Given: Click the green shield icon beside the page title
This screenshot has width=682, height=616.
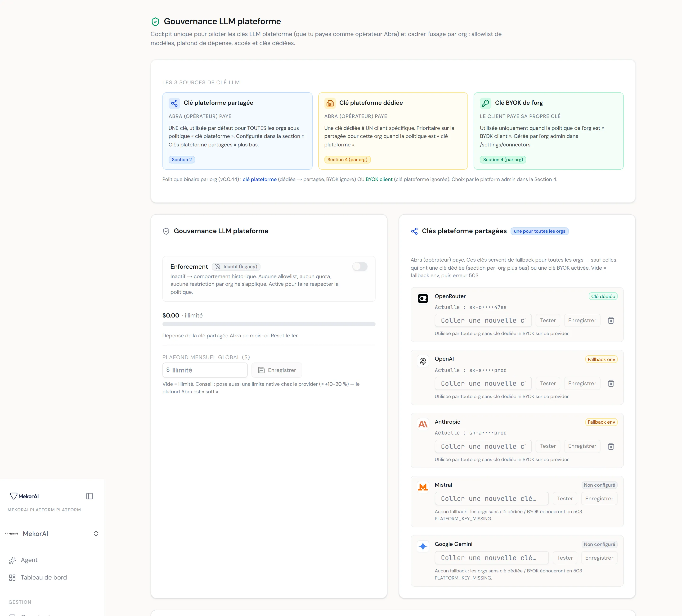Looking at the screenshot, I should tap(155, 22).
